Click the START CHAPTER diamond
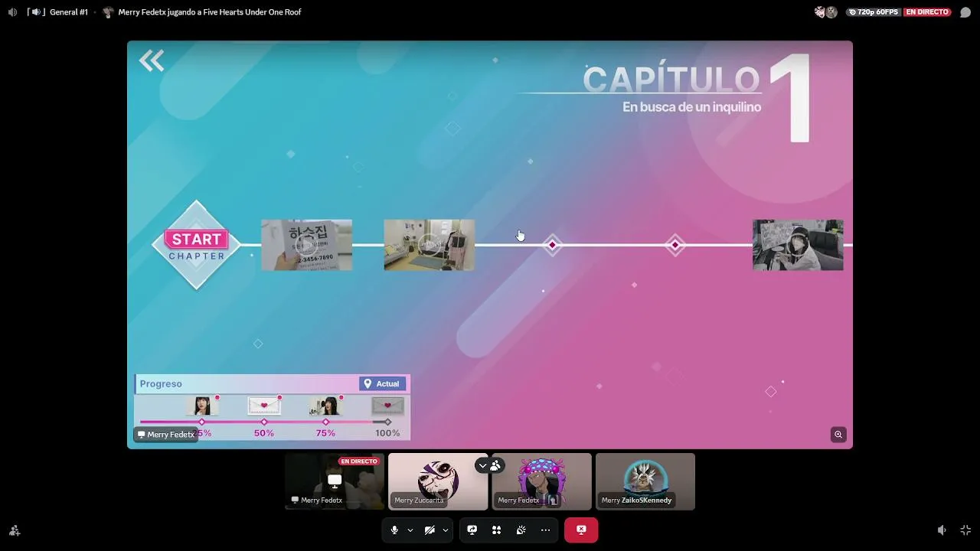 pos(197,245)
